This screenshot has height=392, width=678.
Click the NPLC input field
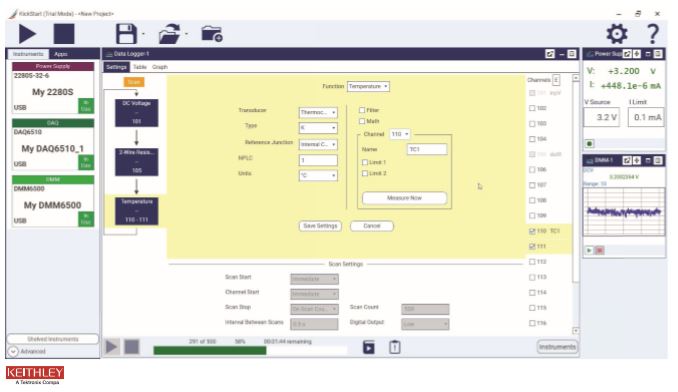tap(318, 160)
